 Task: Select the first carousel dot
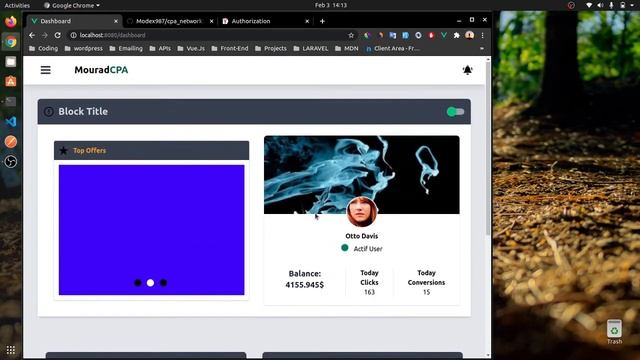[138, 282]
